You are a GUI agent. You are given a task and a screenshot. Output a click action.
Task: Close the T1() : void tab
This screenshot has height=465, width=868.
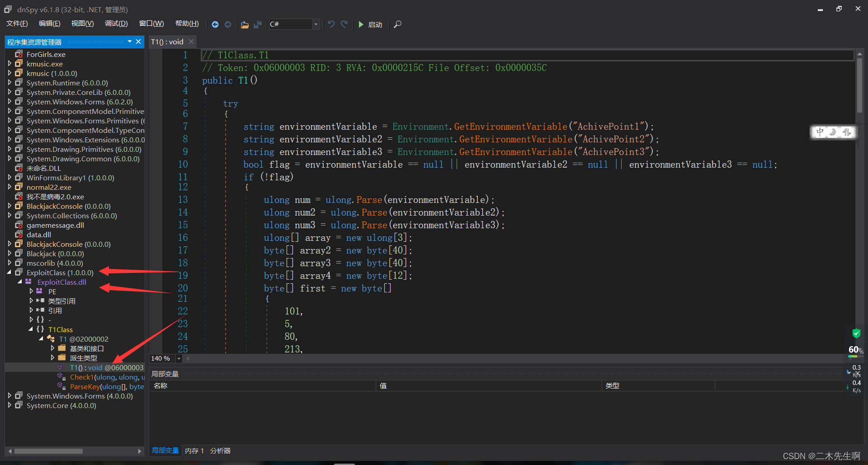coord(191,42)
